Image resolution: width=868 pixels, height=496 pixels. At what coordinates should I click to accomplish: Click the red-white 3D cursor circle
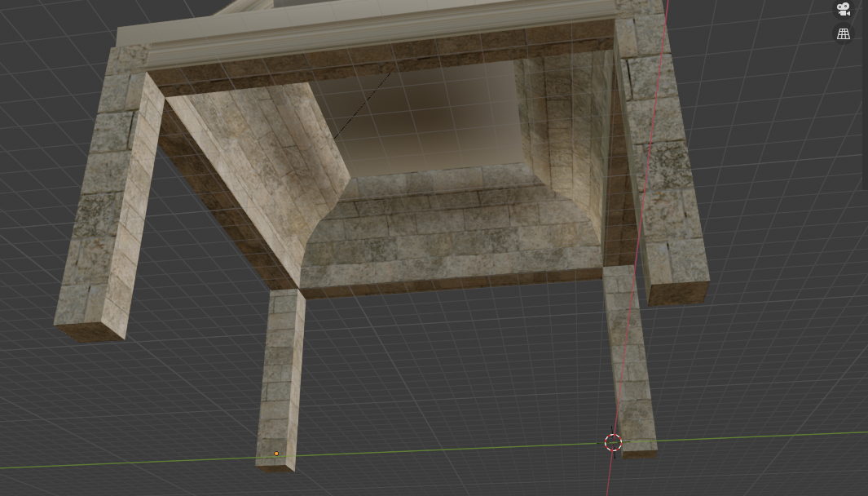(x=613, y=442)
